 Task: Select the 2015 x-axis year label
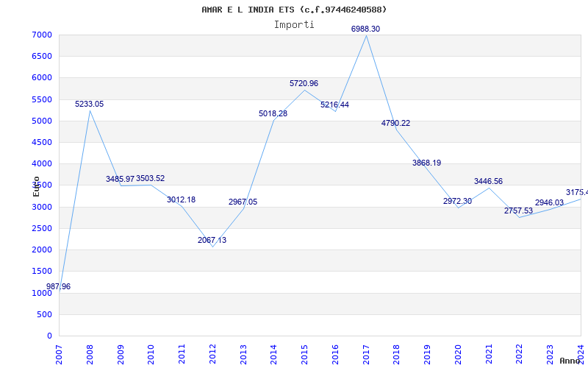tap(304, 355)
